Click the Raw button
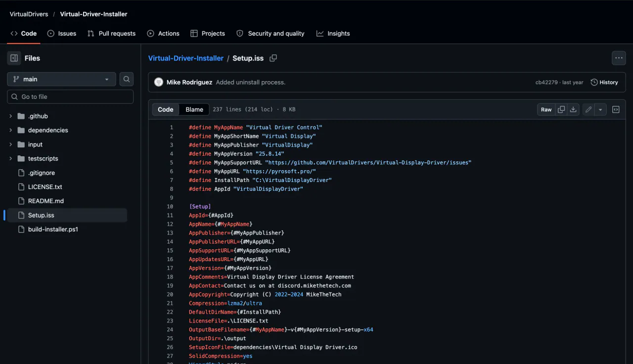Viewport: 633px width, 364px height. [546, 110]
